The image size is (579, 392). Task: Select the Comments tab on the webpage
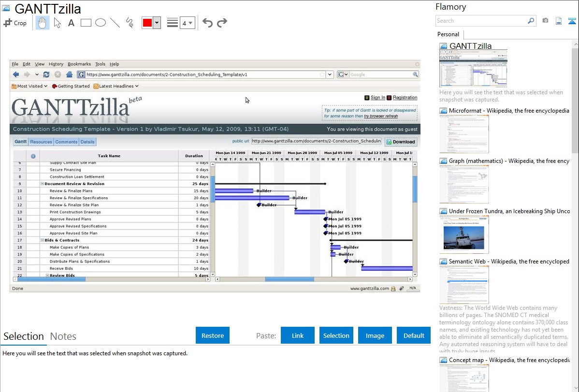(67, 142)
